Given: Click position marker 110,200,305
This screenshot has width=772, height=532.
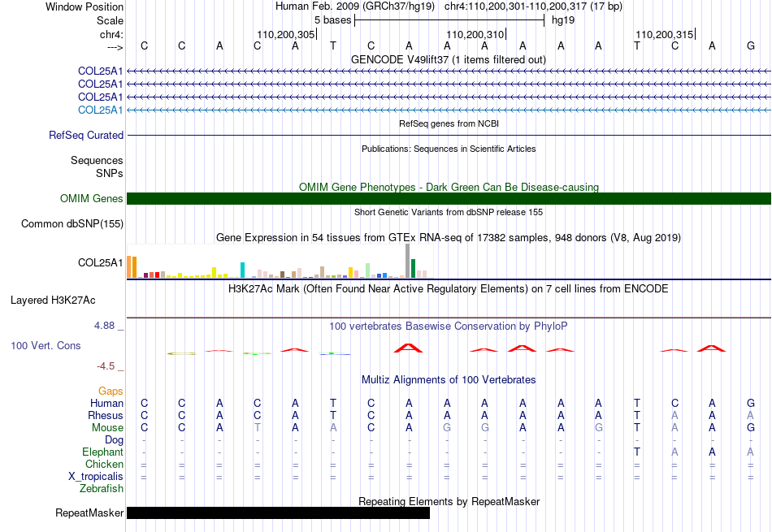Looking at the screenshot, I should click(x=285, y=34).
